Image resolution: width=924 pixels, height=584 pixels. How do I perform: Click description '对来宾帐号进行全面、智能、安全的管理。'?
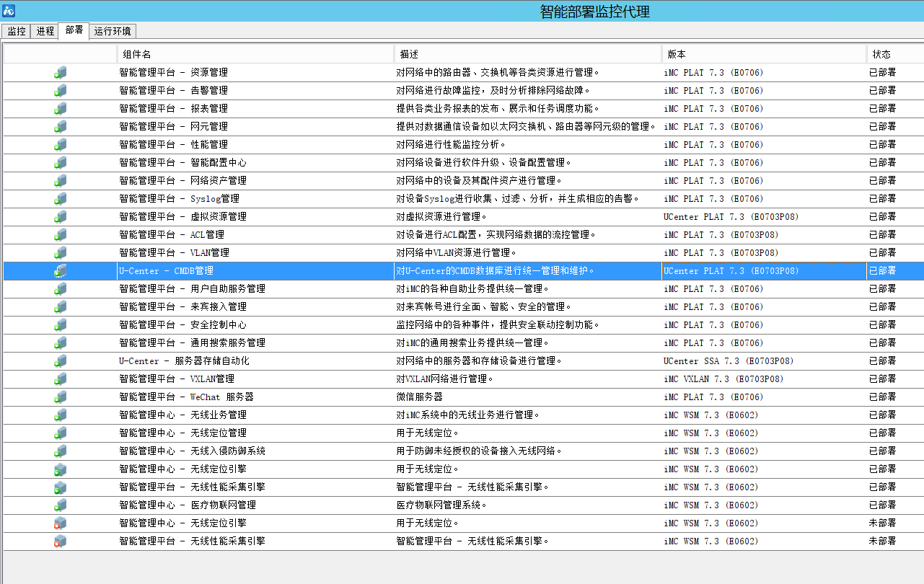[485, 306]
